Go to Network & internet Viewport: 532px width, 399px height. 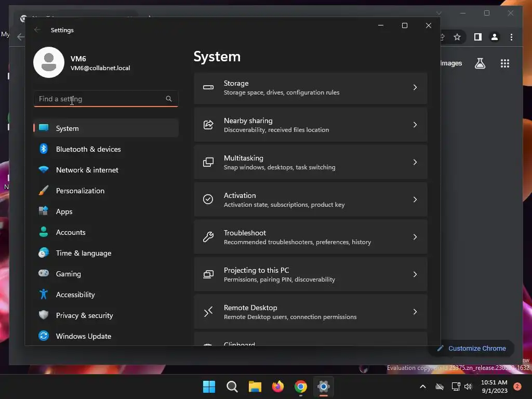[x=106, y=170]
